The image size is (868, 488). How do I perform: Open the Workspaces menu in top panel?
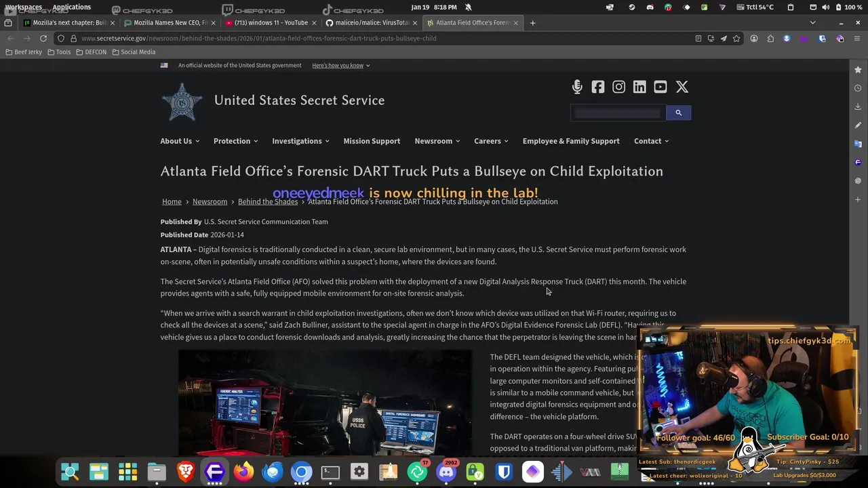23,7
